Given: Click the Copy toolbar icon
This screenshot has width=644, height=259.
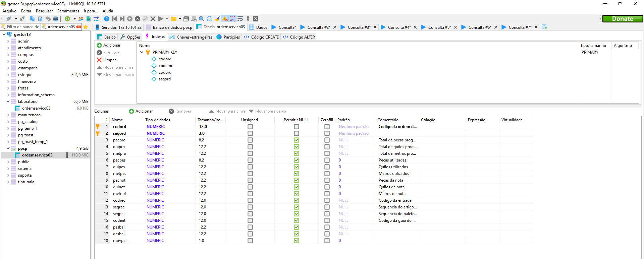Looking at the screenshot, I should point(32,19).
